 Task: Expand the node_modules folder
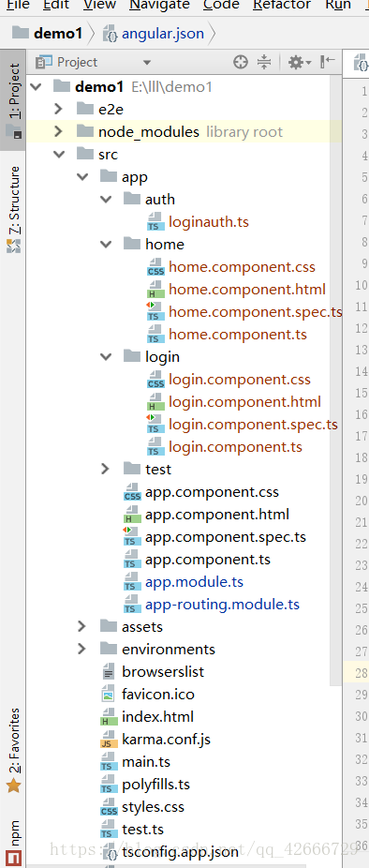pyautogui.click(x=59, y=132)
